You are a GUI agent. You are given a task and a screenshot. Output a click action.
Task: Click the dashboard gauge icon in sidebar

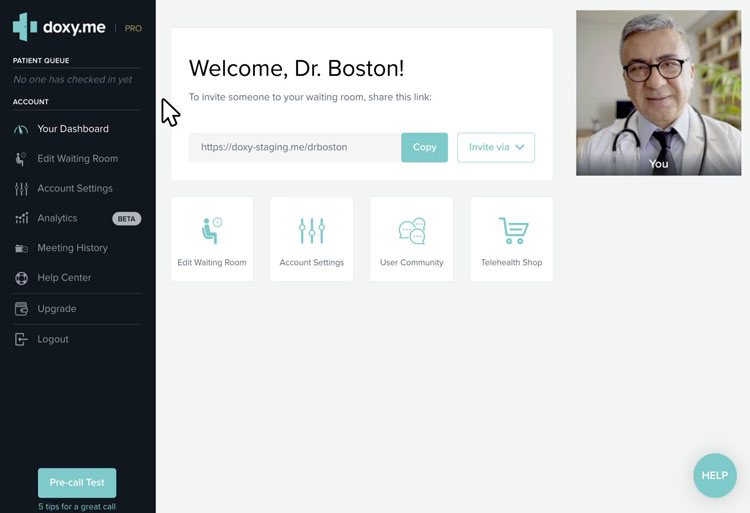tap(21, 129)
